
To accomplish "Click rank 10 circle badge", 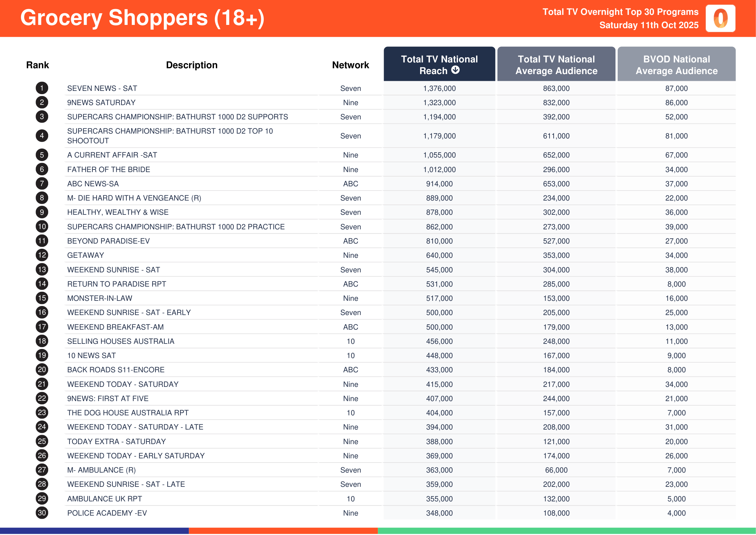I will click(x=42, y=227).
